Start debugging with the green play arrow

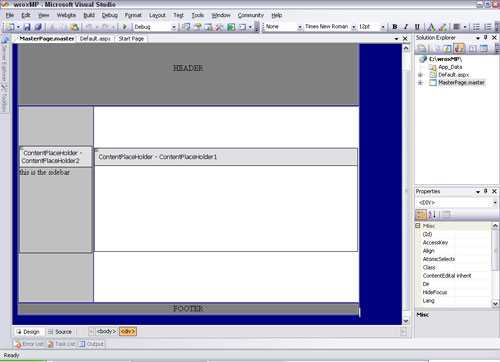(125, 27)
